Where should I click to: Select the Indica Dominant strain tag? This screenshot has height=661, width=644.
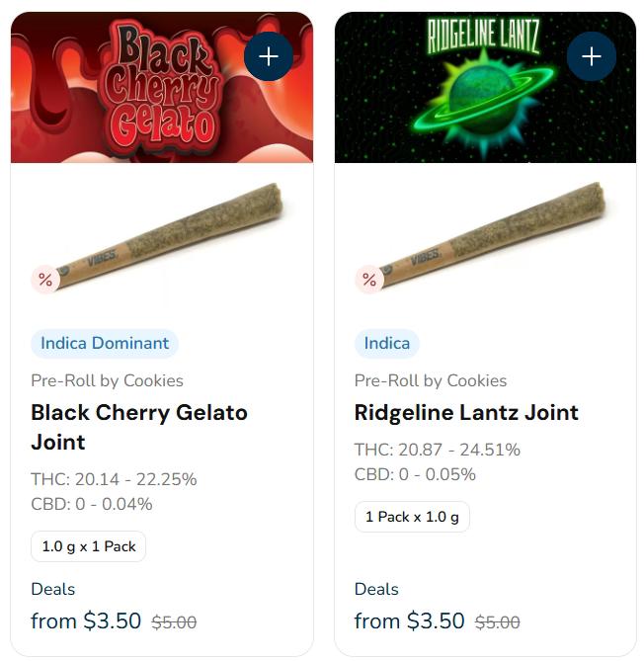coord(105,344)
